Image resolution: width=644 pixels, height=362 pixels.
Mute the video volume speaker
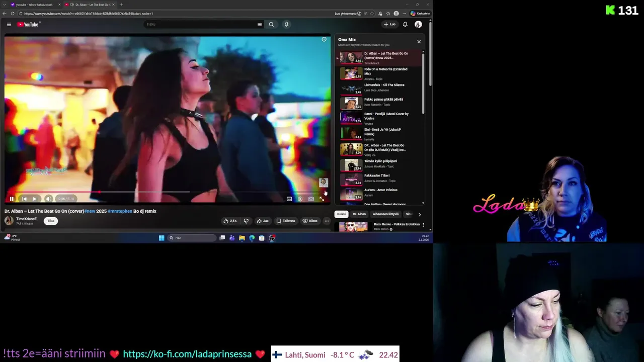click(48, 199)
